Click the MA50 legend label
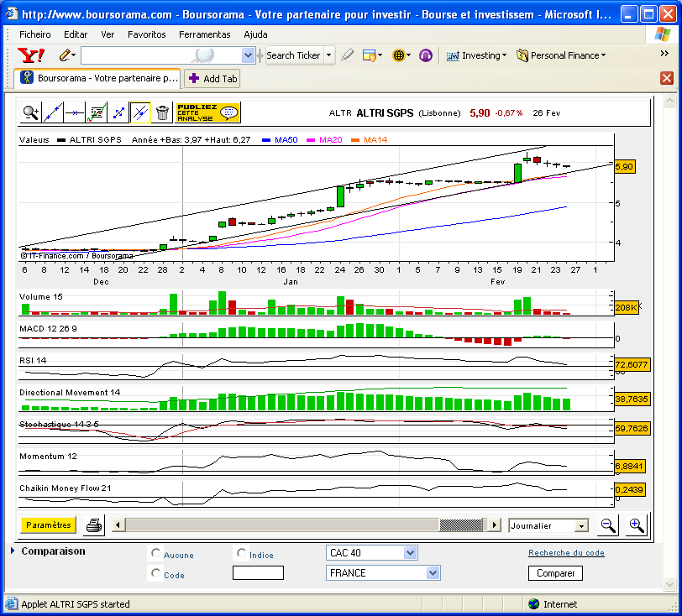The height and width of the screenshot is (616, 682). 286,140
